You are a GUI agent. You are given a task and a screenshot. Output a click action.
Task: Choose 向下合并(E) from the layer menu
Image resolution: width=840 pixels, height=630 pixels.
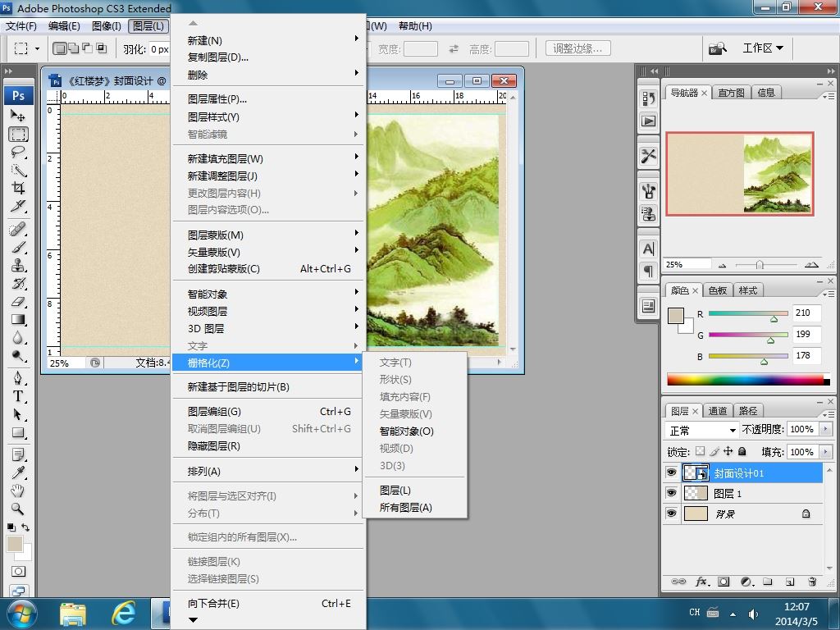click(268, 603)
